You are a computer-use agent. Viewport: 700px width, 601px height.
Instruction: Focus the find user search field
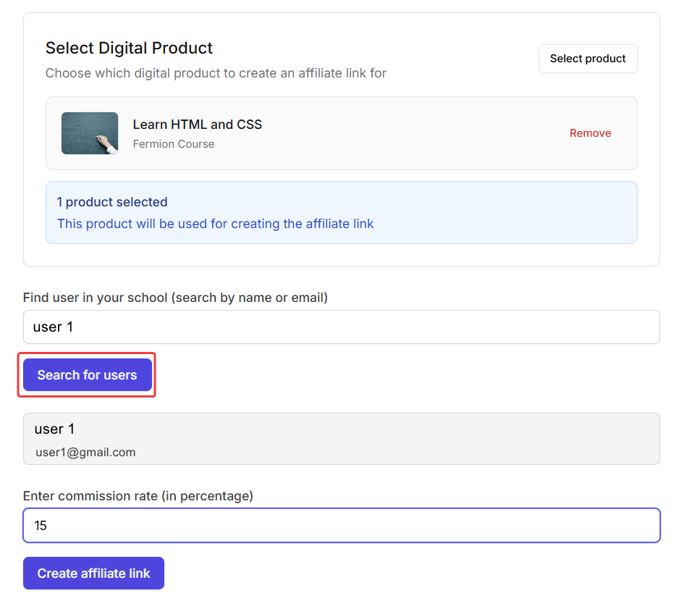coord(341,327)
